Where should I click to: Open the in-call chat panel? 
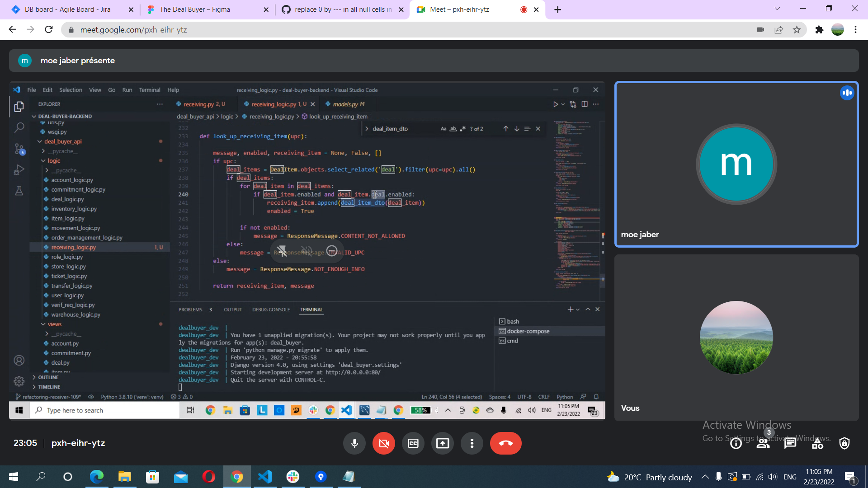click(790, 443)
